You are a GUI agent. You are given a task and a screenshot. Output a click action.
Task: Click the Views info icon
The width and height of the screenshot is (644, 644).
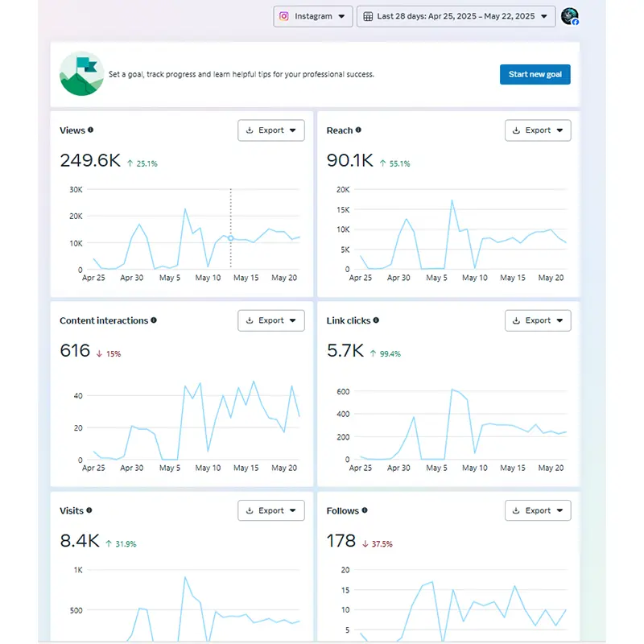pos(90,130)
